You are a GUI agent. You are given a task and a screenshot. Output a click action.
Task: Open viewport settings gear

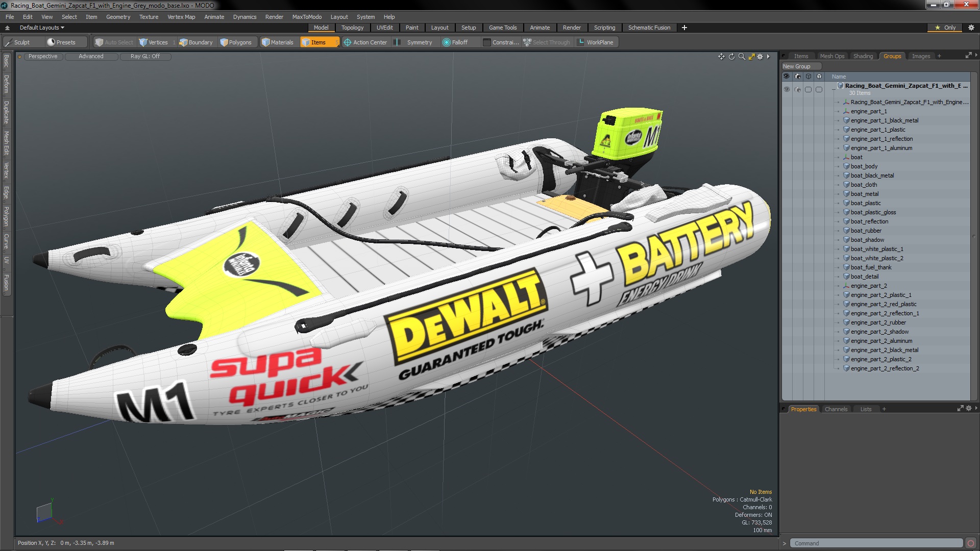(760, 57)
